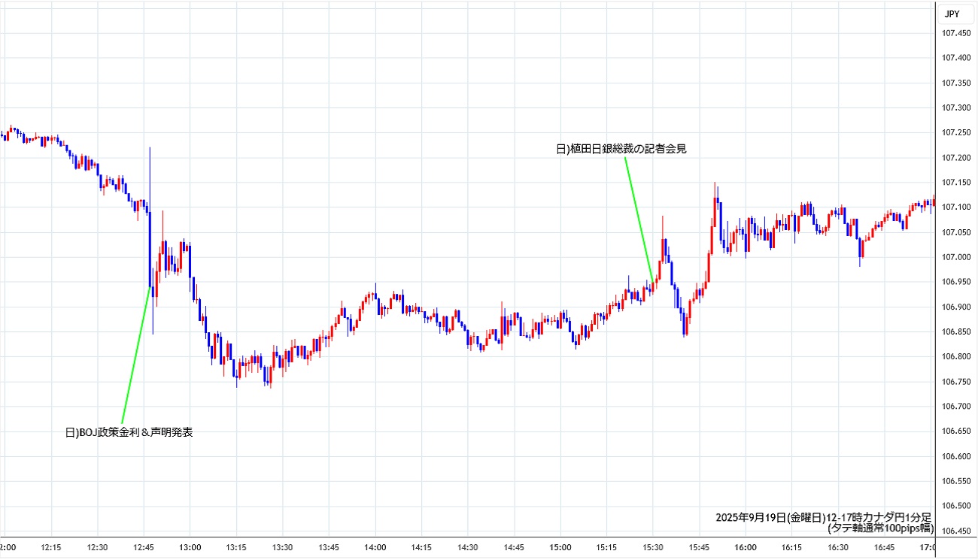The width and height of the screenshot is (978, 560).
Task: Click the 15:30 time axis label
Action: pyautogui.click(x=652, y=548)
